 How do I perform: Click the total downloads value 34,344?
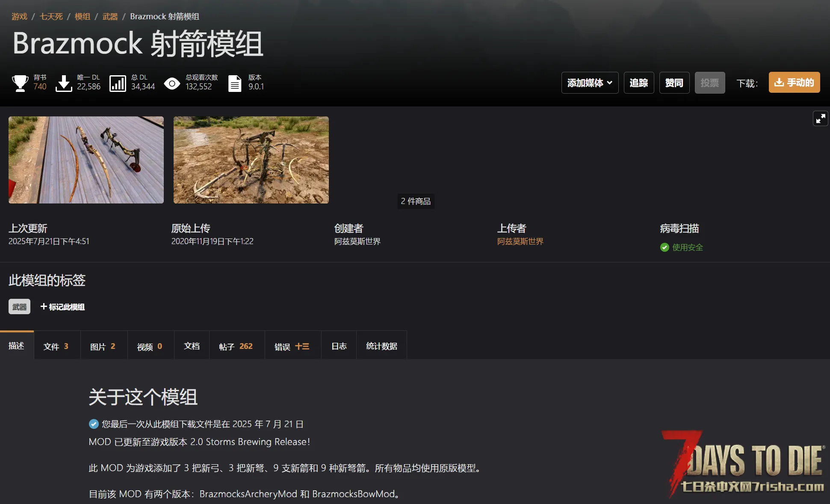(143, 86)
